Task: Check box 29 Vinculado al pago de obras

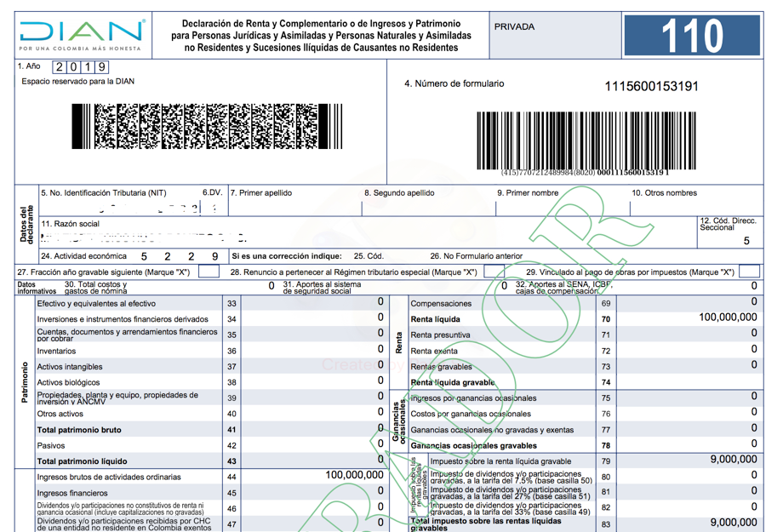Action: 749,272
